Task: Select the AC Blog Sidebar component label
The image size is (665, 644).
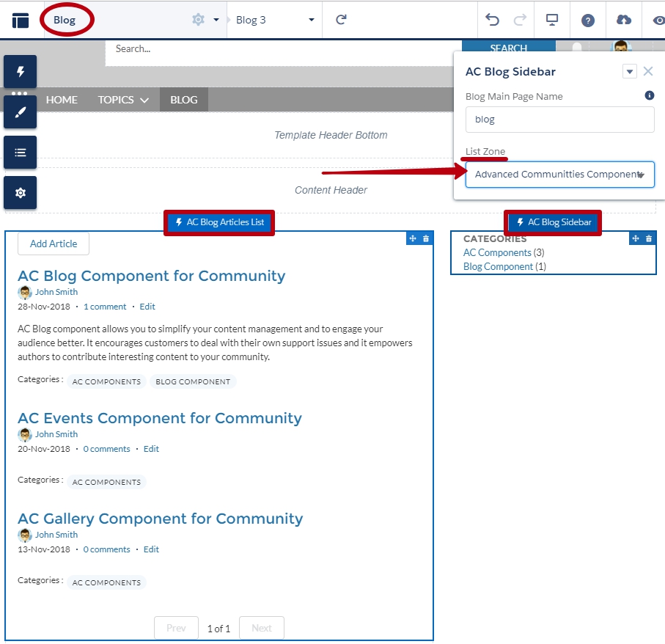Action: [553, 222]
